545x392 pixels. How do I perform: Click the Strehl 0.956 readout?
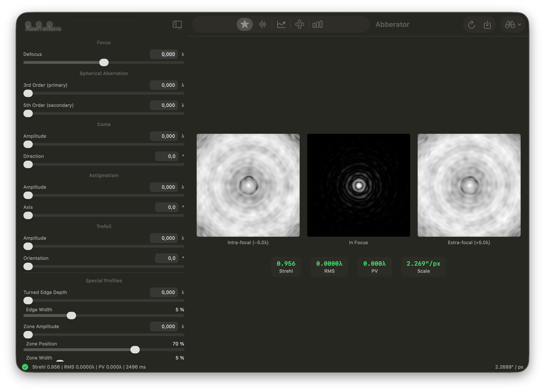click(x=286, y=267)
